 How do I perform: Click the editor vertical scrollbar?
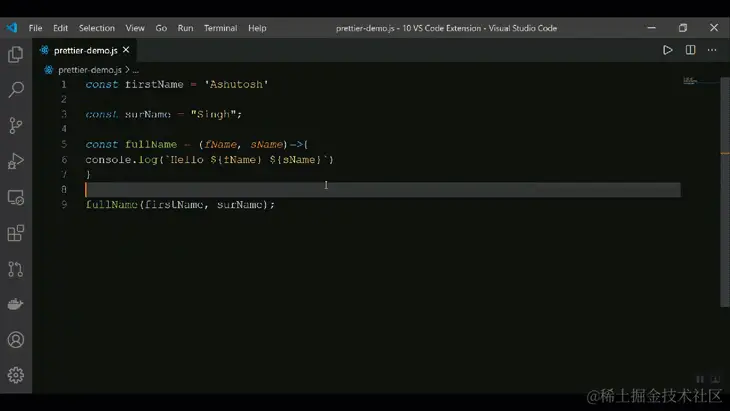(x=724, y=192)
